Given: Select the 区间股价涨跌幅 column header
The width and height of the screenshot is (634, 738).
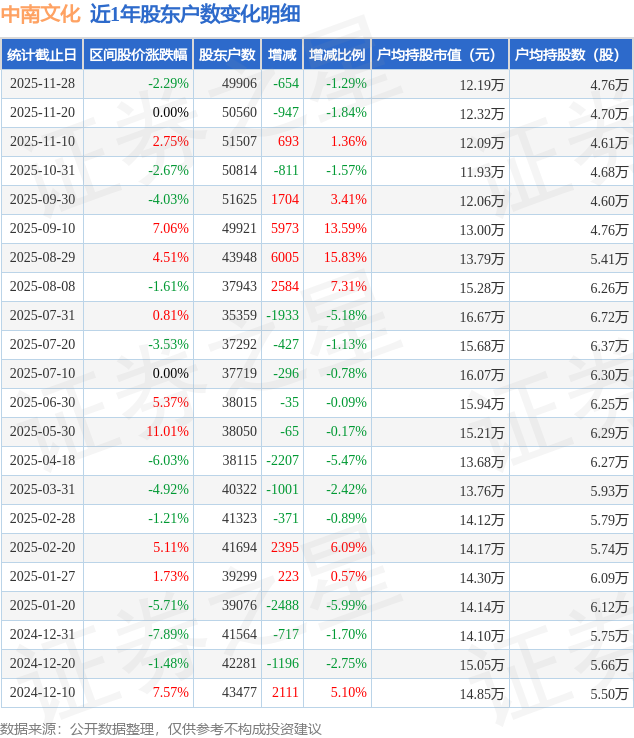Looking at the screenshot, I should pos(138,55).
